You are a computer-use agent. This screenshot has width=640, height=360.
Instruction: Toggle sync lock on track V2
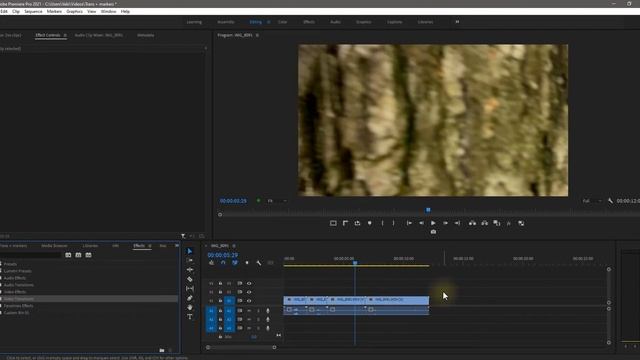[x=240, y=292]
